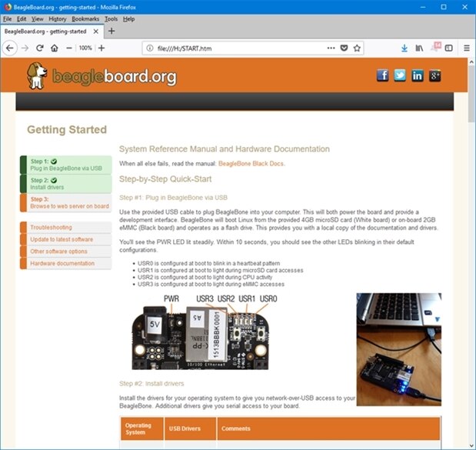Viewport: 476px width, 450px height.
Task: Open the History menu
Action: [x=58, y=18]
